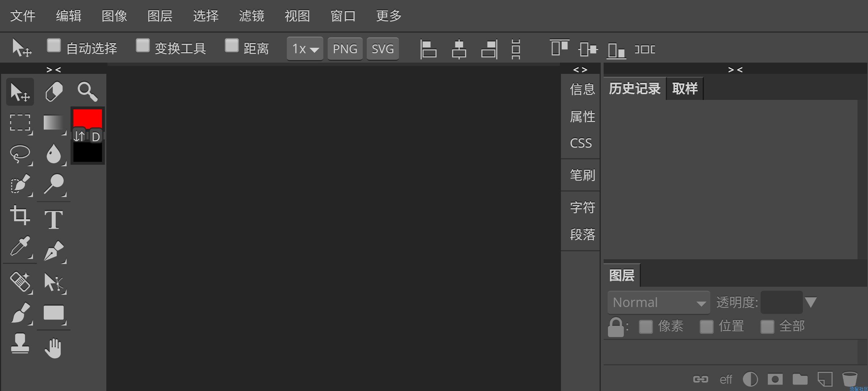Select the Move tool in toolbox
The width and height of the screenshot is (868, 391).
[20, 92]
